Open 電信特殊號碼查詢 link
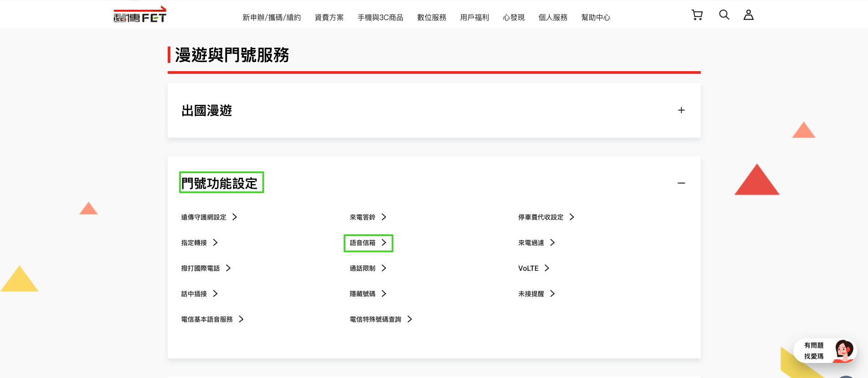The width and height of the screenshot is (868, 378). 375,319
